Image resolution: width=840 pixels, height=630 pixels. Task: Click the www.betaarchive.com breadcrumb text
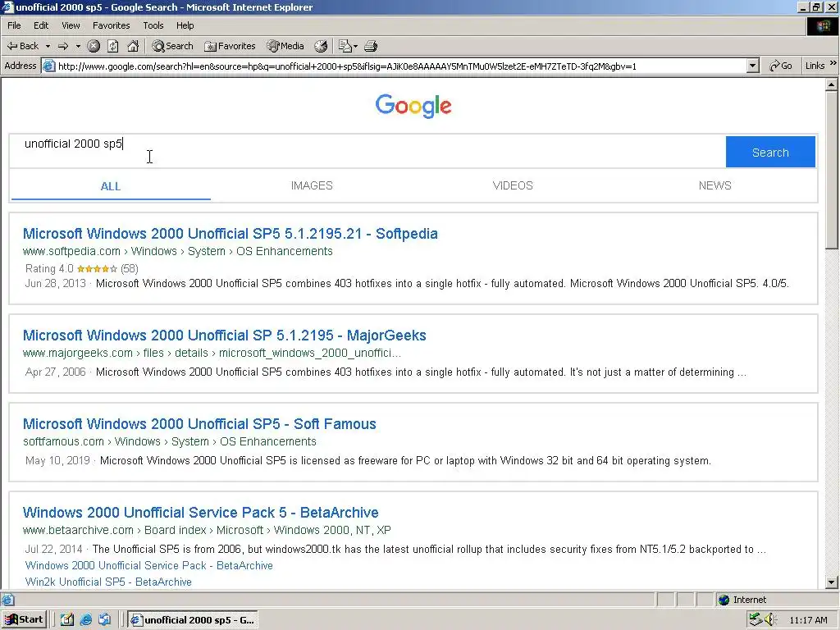click(x=78, y=530)
